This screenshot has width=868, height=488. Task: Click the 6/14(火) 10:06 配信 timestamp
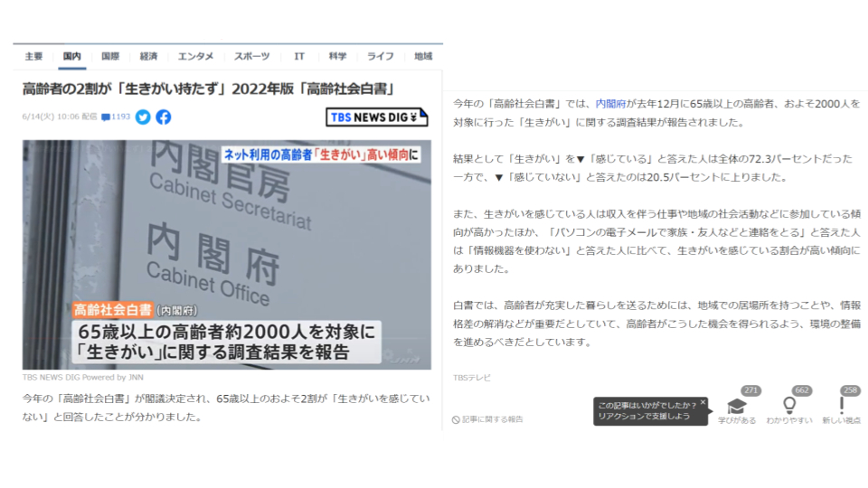pyautogui.click(x=60, y=117)
